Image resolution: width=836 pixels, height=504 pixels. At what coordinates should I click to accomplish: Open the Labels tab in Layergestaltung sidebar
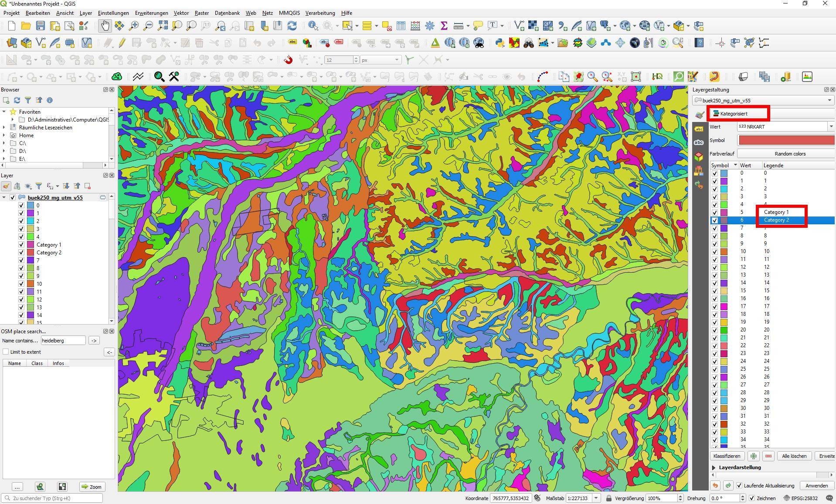pos(699,129)
